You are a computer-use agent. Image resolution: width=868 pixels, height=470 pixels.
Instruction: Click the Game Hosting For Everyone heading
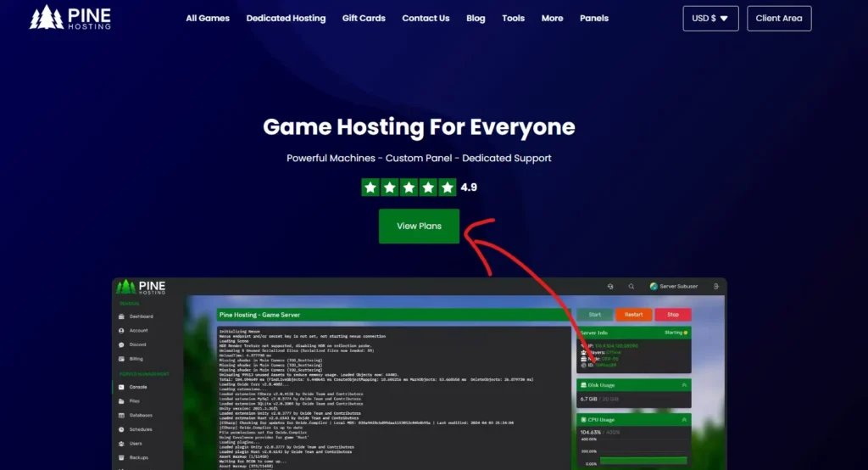[419, 127]
